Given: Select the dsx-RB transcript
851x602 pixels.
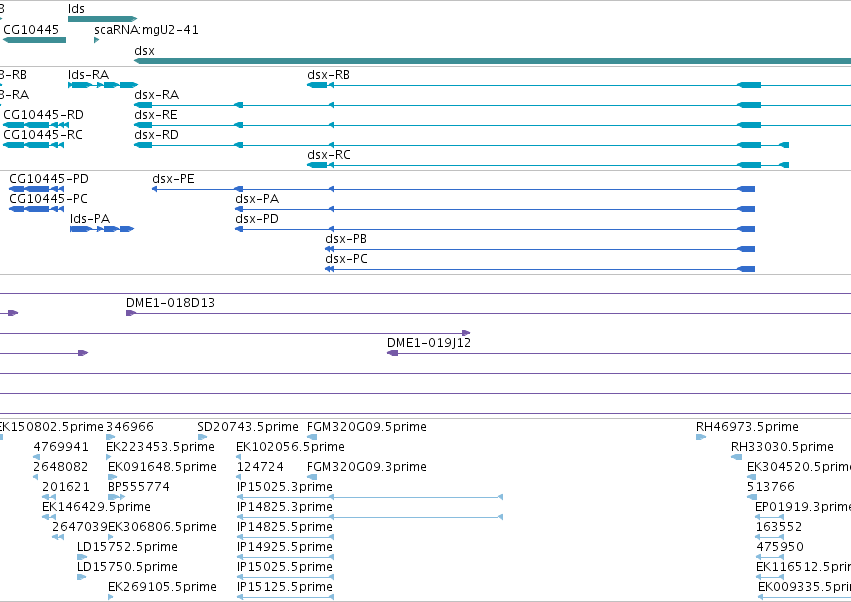Looking at the screenshot, I should [x=579, y=85].
